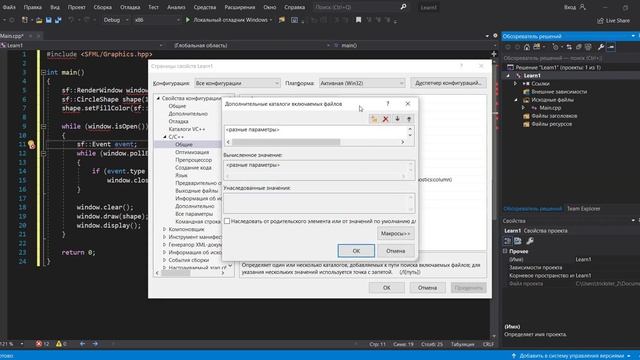The width and height of the screenshot is (640, 360).
Task: Click the red error count icon in the status bar
Action: pos(39,344)
